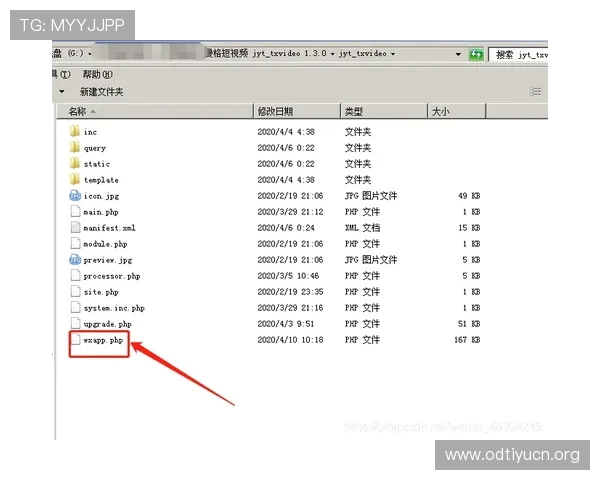Click the date 2020/3/5 10:46

point(288,276)
